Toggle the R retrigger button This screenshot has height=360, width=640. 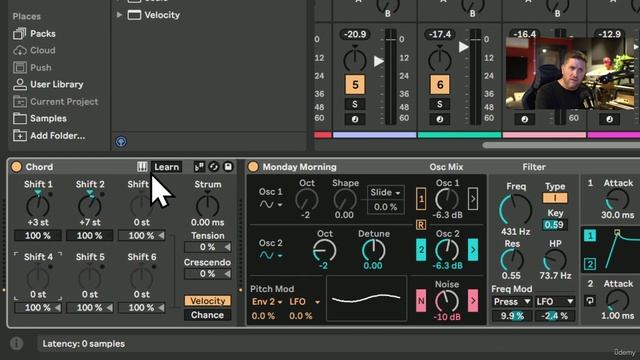pos(421,225)
